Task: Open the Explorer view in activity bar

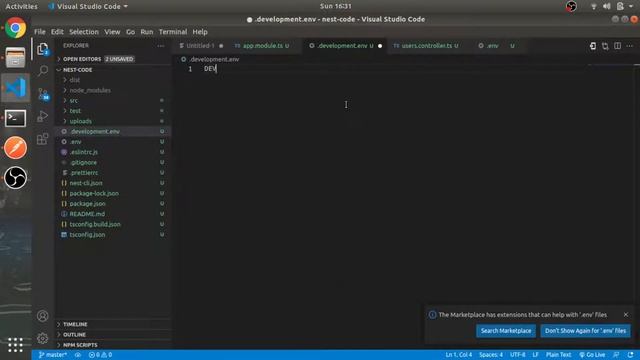Action: [x=43, y=49]
